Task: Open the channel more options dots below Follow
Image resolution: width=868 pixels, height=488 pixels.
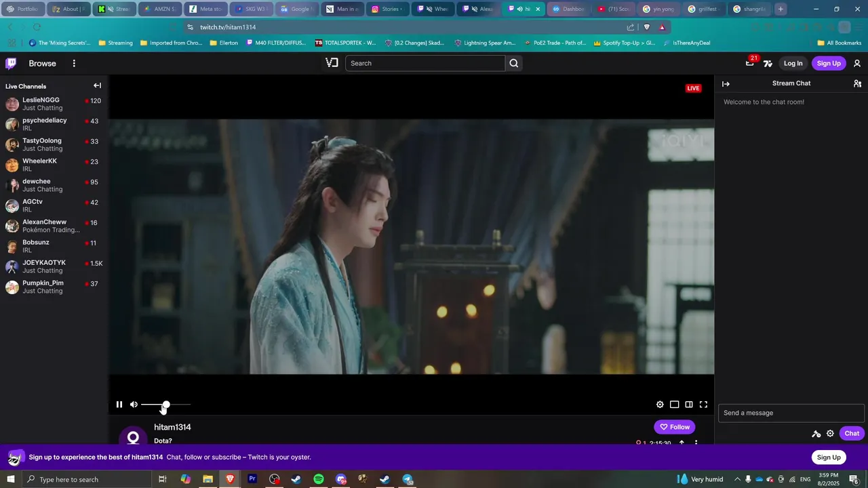Action: tap(696, 443)
